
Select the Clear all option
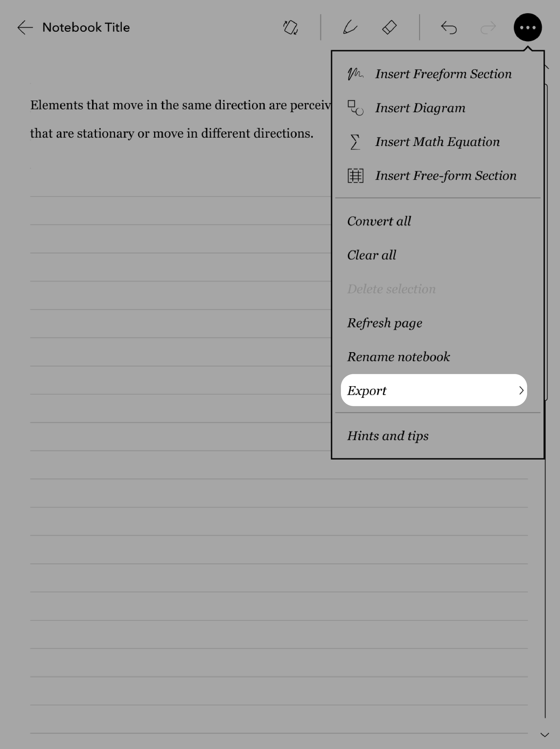point(372,255)
